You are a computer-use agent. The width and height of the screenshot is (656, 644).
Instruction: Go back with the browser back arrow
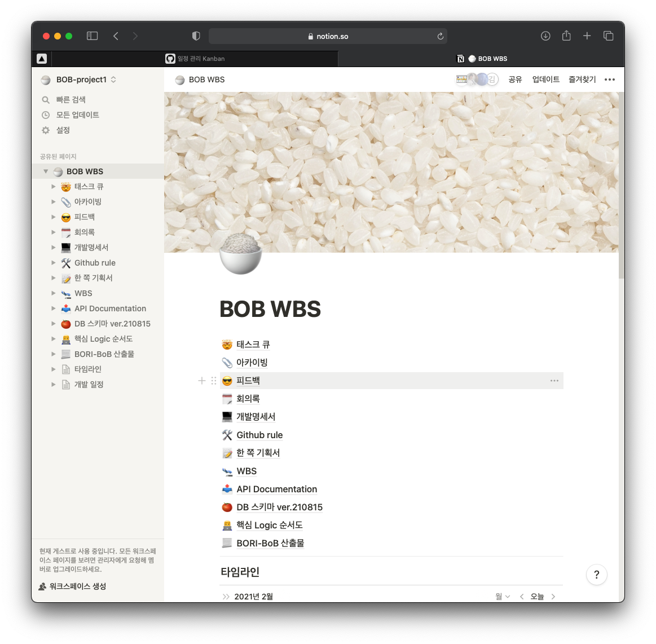coord(116,36)
